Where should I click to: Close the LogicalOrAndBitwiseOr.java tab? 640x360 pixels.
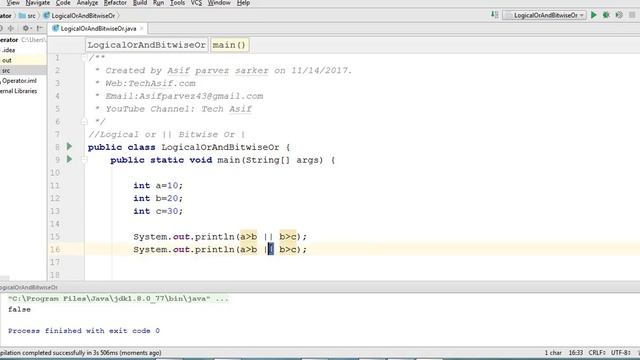142,29
